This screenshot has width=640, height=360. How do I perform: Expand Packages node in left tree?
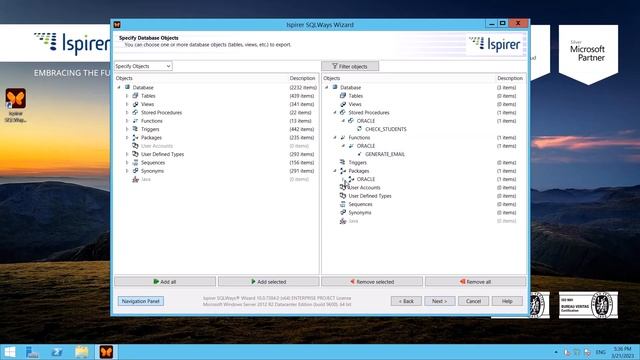[127, 138]
